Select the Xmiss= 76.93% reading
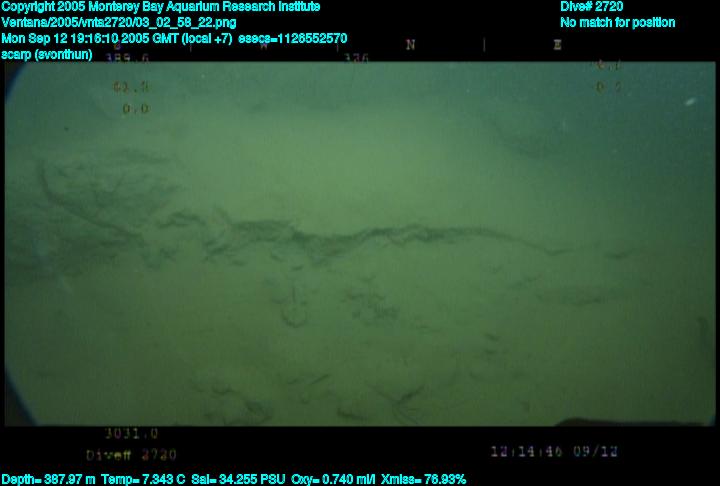The width and height of the screenshot is (720, 486). tap(423, 480)
